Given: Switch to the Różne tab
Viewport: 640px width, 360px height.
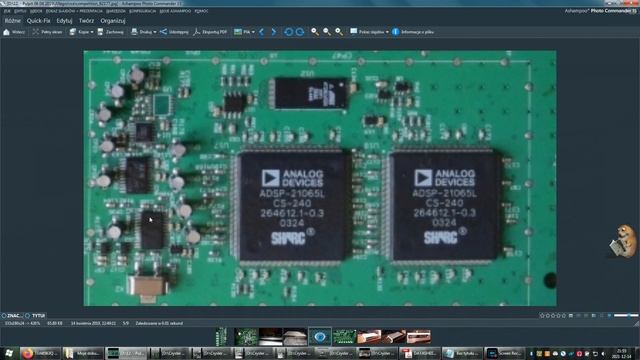Looking at the screenshot, I should [13, 20].
